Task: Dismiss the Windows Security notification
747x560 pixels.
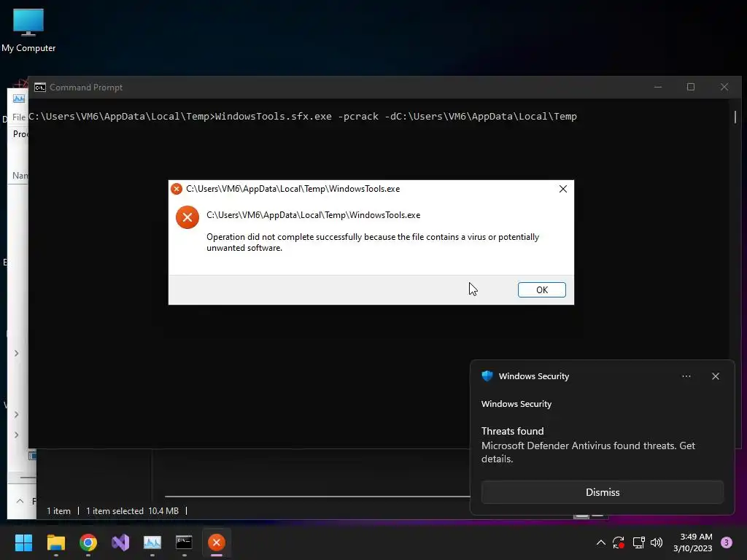Action: [x=602, y=492]
